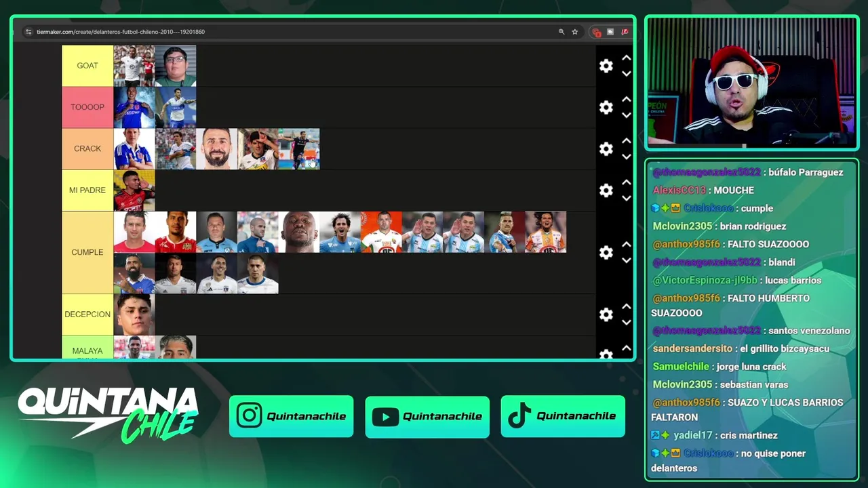Viewport: 868px width, 488px height.
Task: Open settings gear for MI PADRE tier
Action: pos(606,190)
